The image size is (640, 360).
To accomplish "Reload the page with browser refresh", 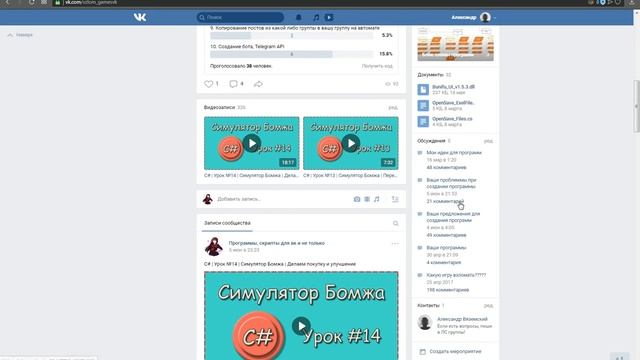I will point(31,2).
